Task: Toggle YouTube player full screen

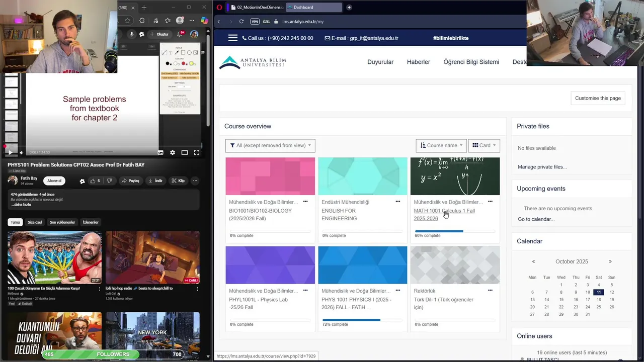Action: [197, 152]
